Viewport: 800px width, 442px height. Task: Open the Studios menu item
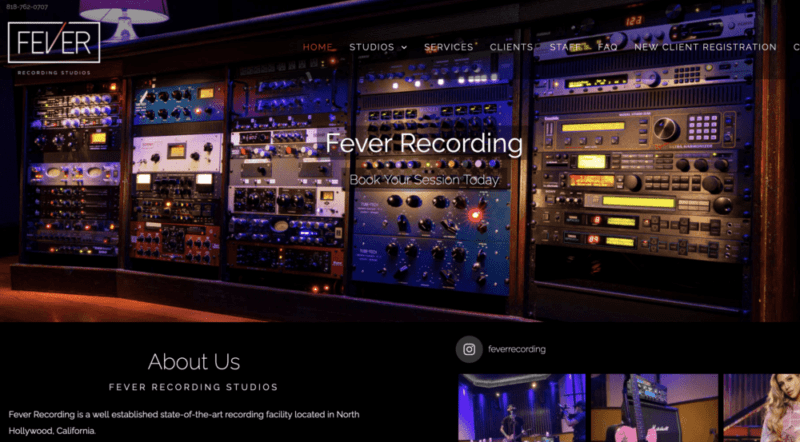[x=372, y=47]
